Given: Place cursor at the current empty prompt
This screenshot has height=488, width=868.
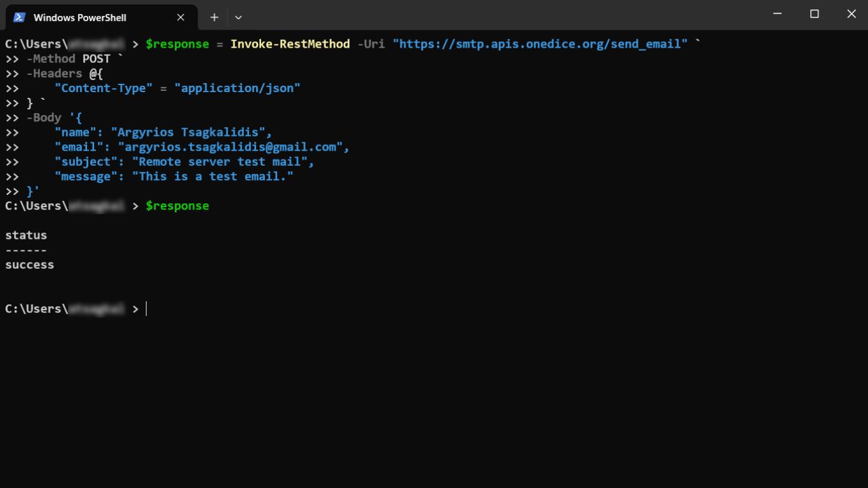Looking at the screenshot, I should 147,309.
